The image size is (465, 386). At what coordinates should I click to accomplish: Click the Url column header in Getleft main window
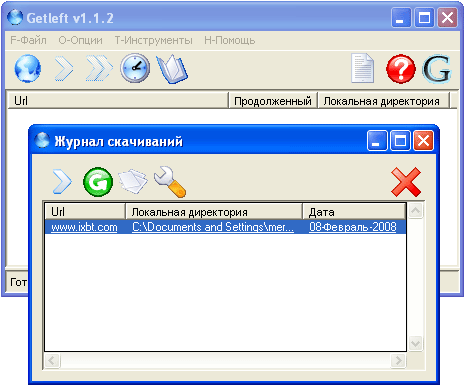[x=118, y=101]
